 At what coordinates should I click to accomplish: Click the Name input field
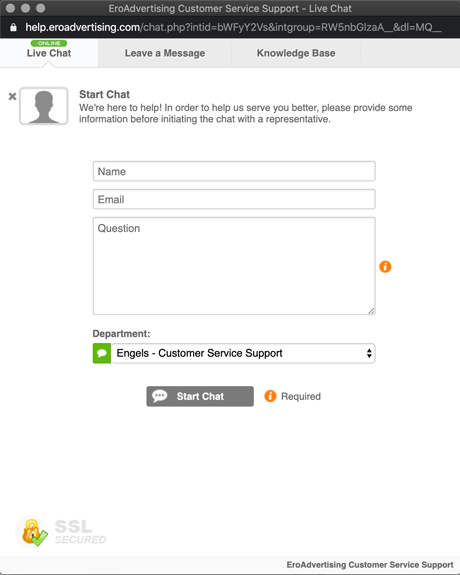click(234, 171)
